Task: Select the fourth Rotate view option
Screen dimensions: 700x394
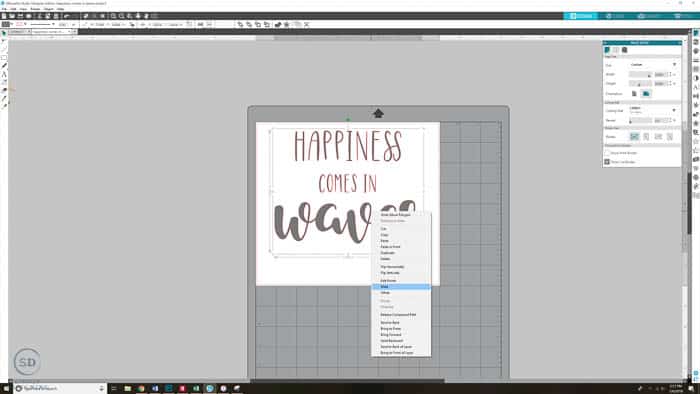Action: (x=670, y=137)
